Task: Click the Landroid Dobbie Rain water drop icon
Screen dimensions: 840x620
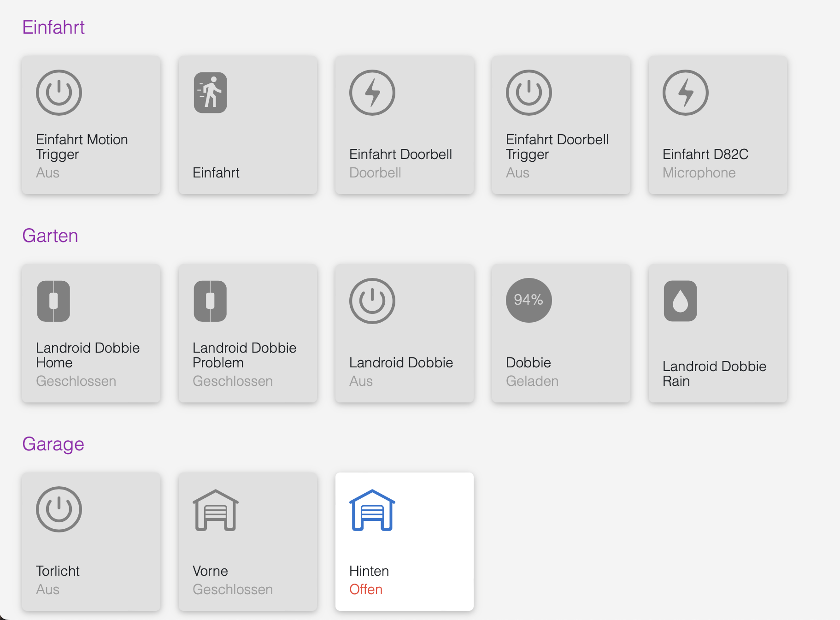Action: 680,301
